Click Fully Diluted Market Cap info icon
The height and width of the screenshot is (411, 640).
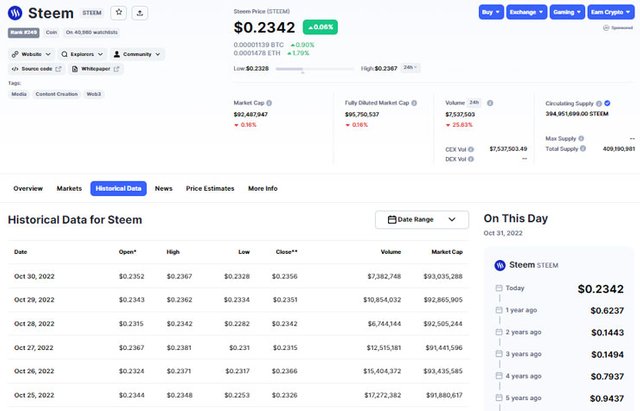[x=414, y=103]
